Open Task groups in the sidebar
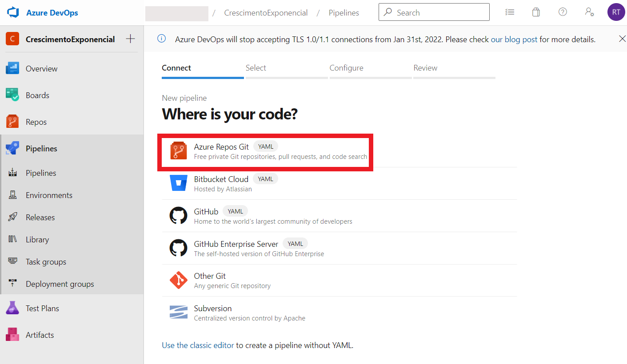 coord(72,261)
